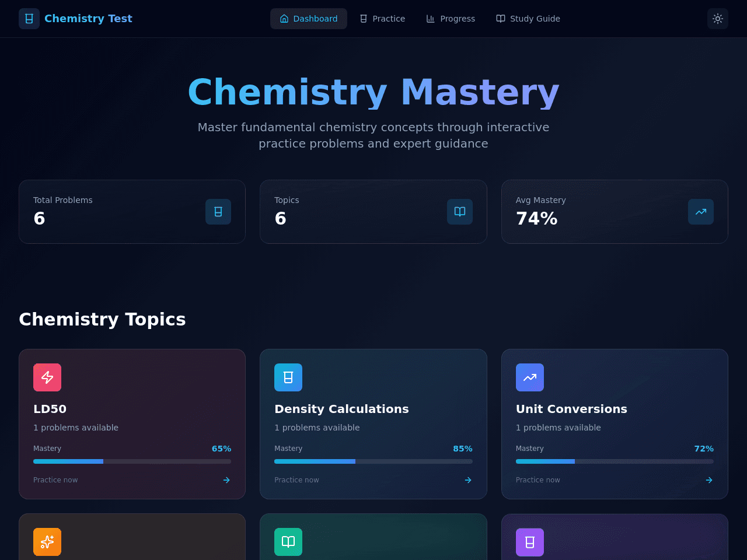Click the 74% Avg Mastery value

536,218
